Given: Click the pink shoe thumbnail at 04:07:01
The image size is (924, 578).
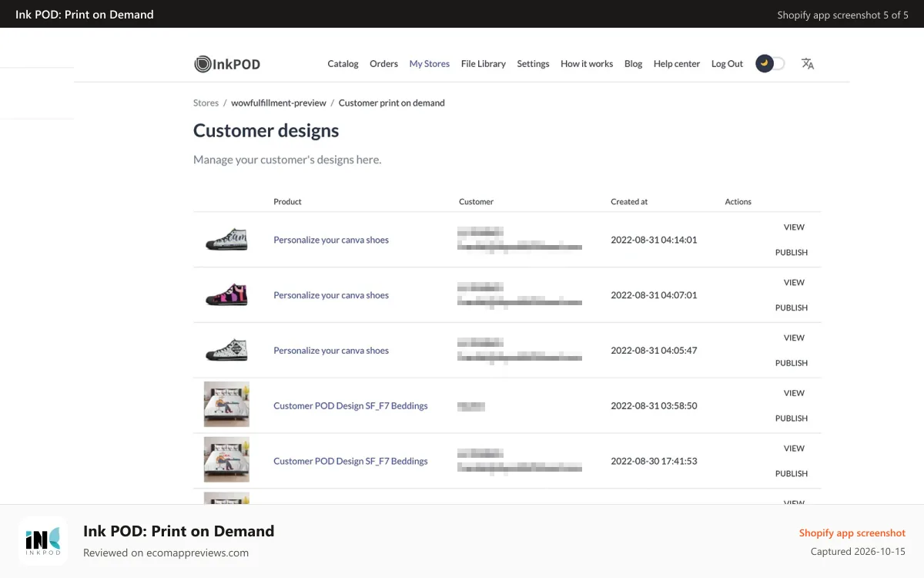Looking at the screenshot, I should (226, 295).
